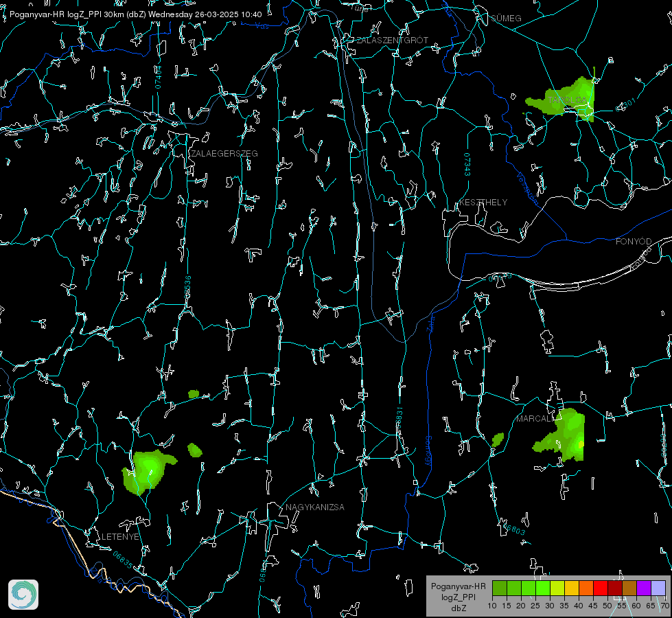Click the NAGYKANIZSA city label
672x618 pixels.
(315, 507)
